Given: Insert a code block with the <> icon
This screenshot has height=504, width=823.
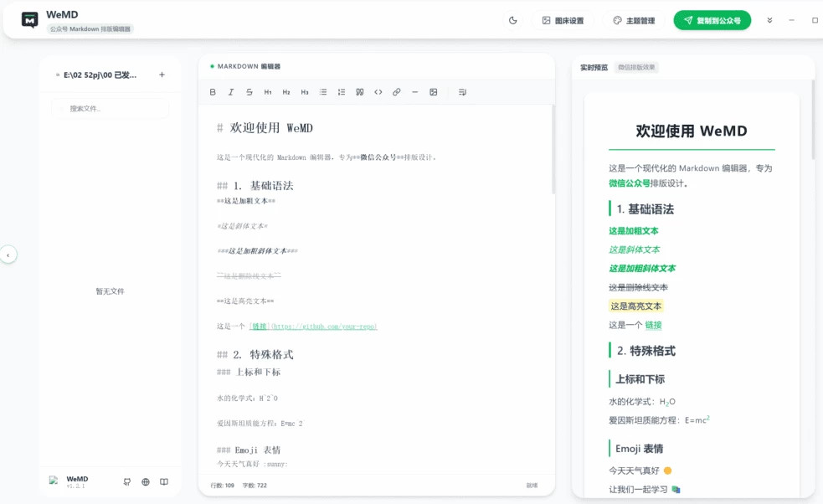Looking at the screenshot, I should [x=378, y=92].
